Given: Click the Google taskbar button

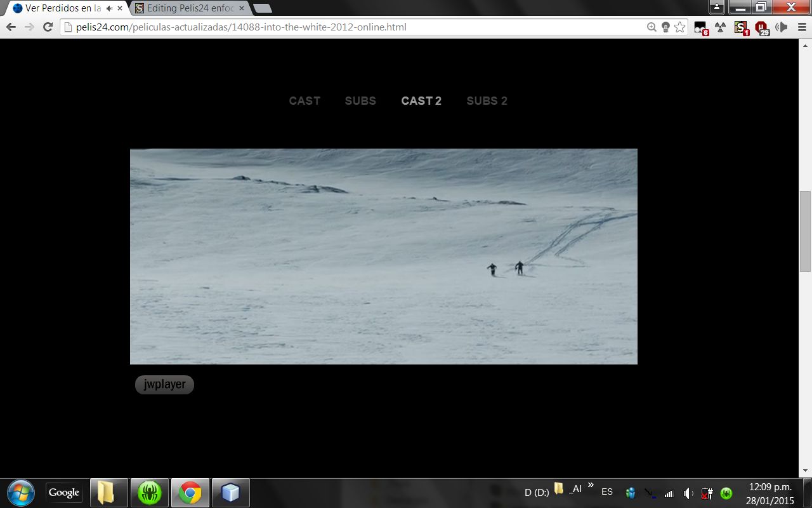Looking at the screenshot, I should [64, 493].
